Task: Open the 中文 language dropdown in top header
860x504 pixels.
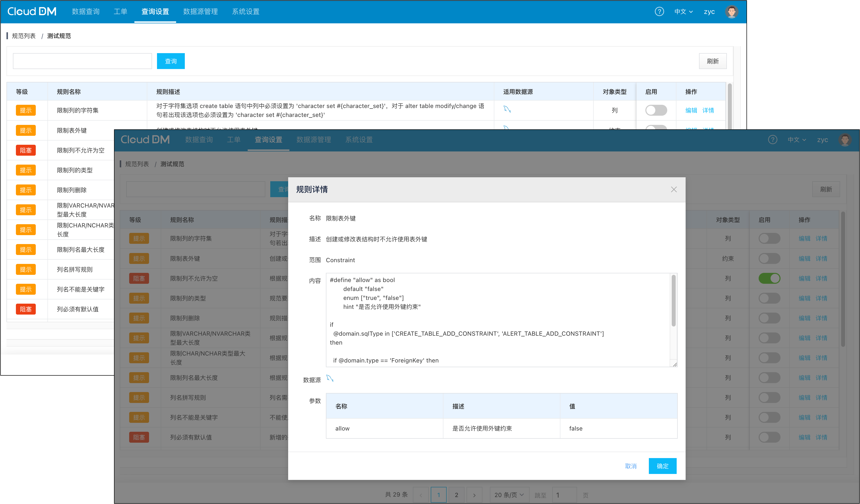Action: coord(683,12)
